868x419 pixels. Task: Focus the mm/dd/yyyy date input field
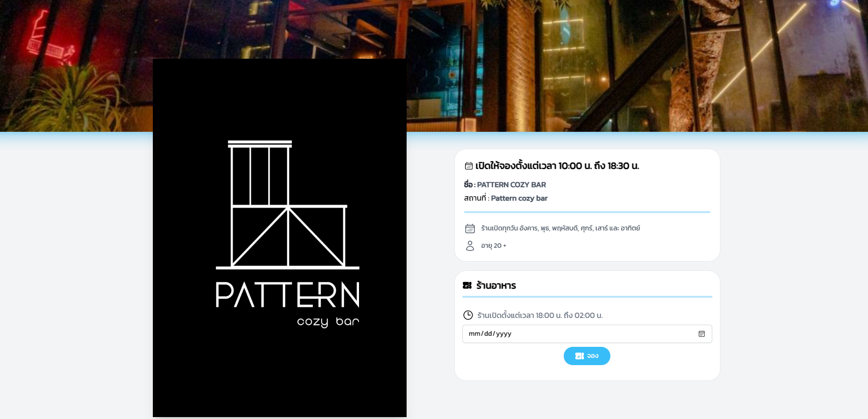(x=587, y=334)
